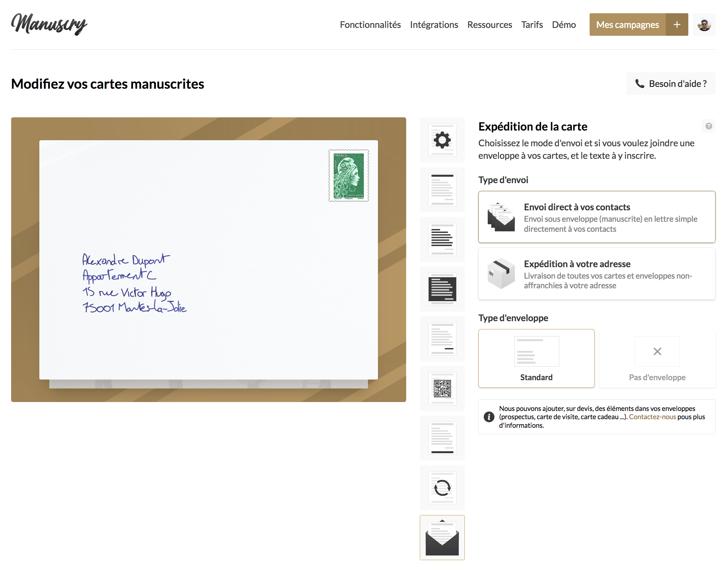Open the Mes campagnes plus dropdown
Screen dimensions: 728x568
[x=677, y=24]
